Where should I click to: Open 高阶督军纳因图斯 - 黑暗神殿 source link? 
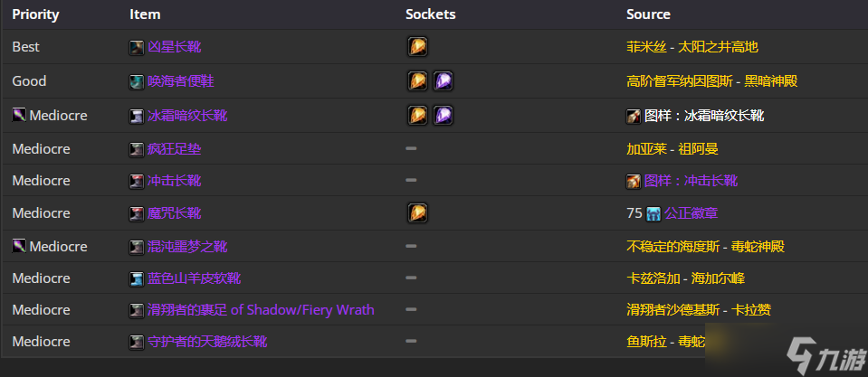pyautogui.click(x=712, y=81)
